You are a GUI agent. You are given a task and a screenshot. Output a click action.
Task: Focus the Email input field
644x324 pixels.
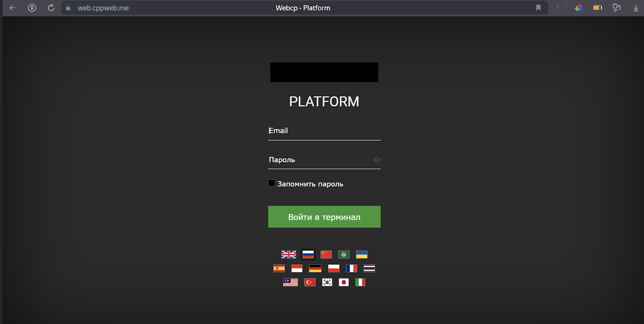tap(324, 131)
